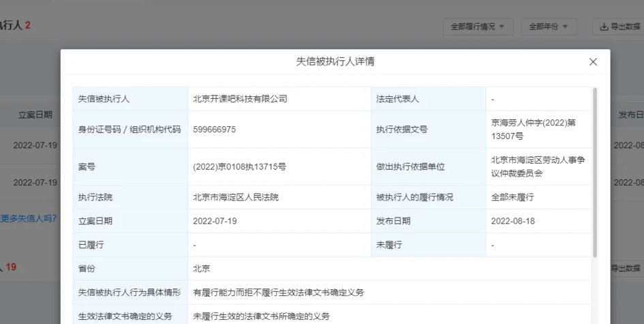Click the 全部未履行 status value
This screenshot has width=644, height=324.
(512, 198)
